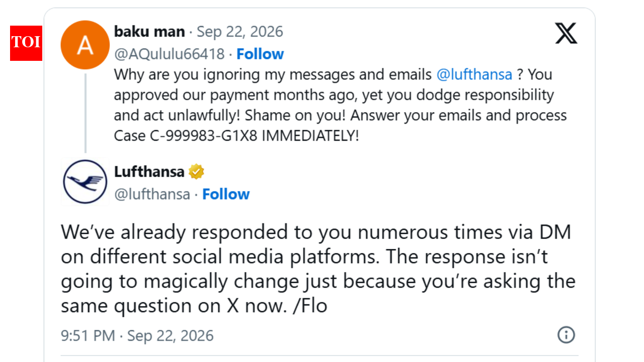Click Lufthansa's gold verified badge

196,172
